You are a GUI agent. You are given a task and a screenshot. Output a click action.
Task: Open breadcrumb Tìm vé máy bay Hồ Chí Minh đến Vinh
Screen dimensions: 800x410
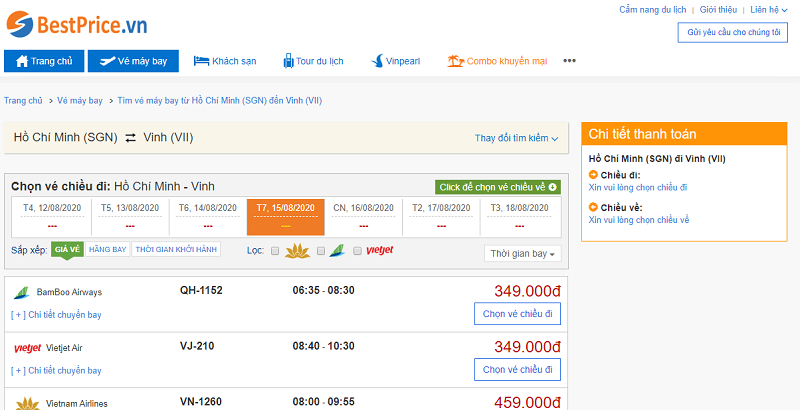(219, 100)
